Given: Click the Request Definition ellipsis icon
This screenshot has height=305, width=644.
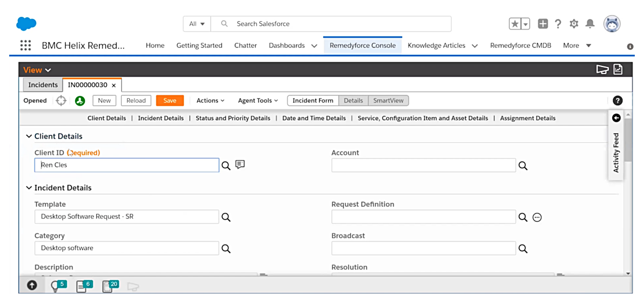Looking at the screenshot, I should point(537,218).
